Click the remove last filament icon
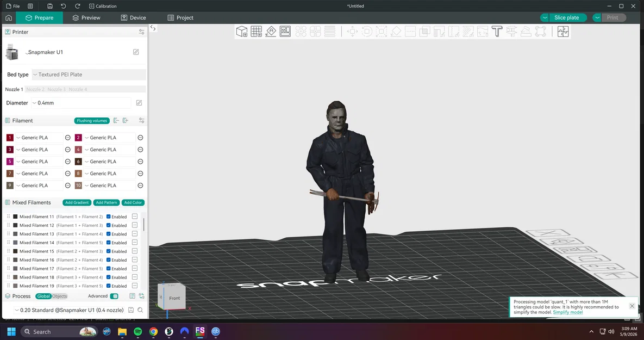 coord(116,120)
